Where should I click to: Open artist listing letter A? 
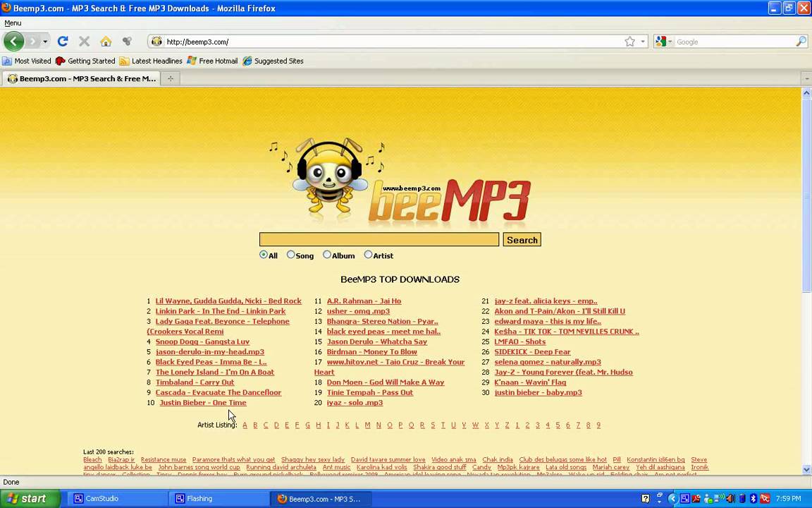coord(245,425)
